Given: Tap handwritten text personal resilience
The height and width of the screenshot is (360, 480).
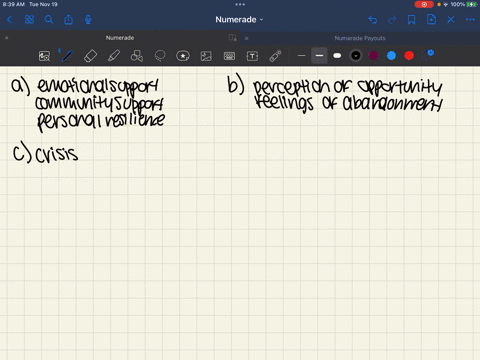Looking at the screenshot, I should [x=101, y=121].
